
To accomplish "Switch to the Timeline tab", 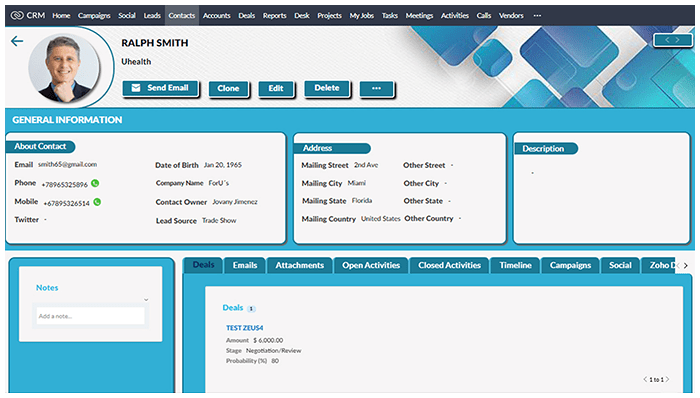I will click(x=515, y=265).
